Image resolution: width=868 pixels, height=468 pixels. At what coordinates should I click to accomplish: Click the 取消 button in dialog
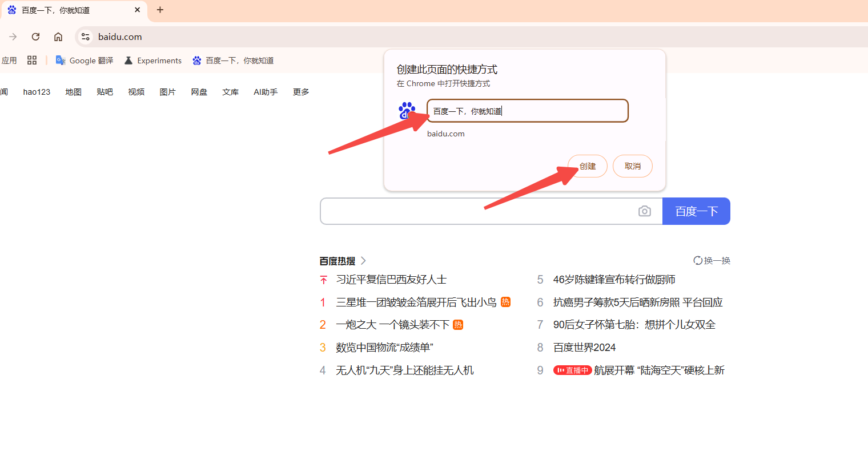[633, 166]
